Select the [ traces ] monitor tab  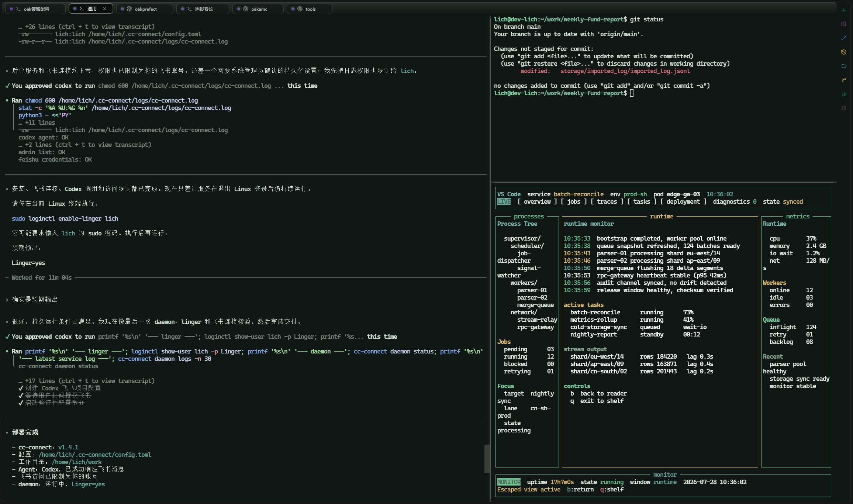[607, 202]
